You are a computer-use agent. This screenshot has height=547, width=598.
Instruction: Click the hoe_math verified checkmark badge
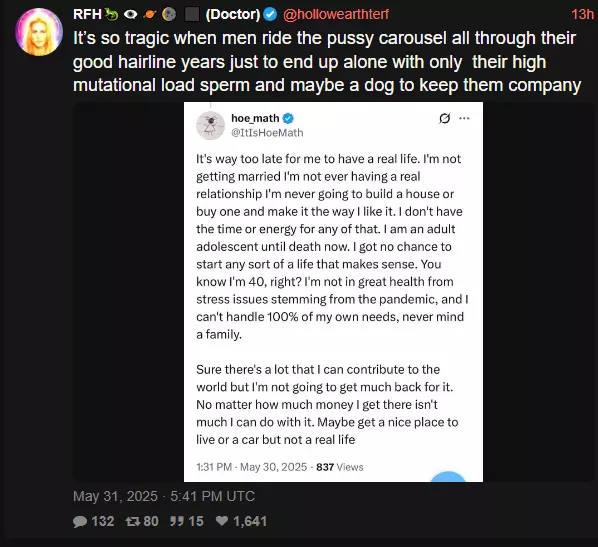click(x=288, y=119)
